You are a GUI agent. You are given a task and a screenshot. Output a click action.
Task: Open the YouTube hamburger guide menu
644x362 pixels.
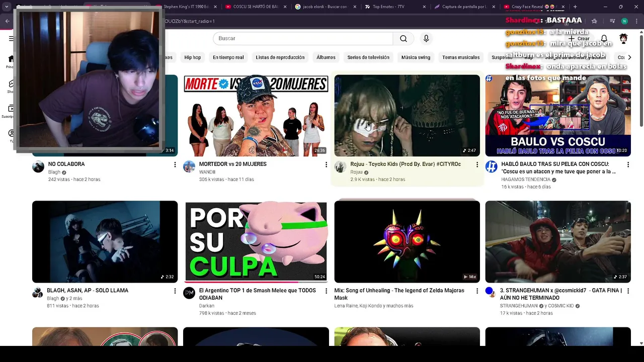point(11,39)
